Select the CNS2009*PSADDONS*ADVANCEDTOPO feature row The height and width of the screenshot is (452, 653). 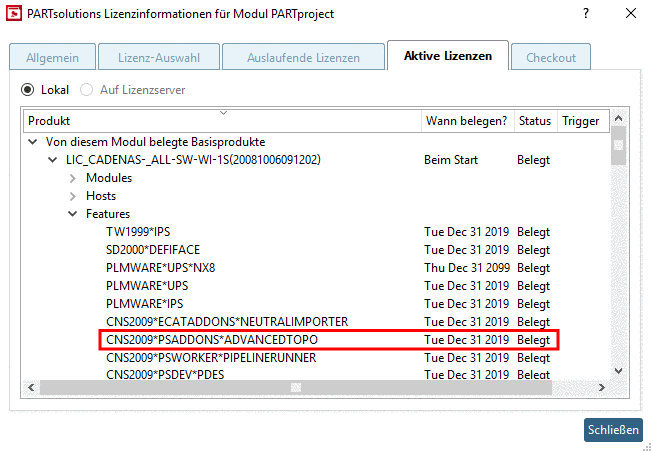(229, 340)
